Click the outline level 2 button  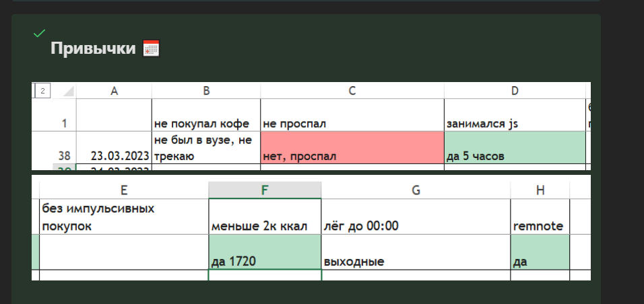pos(42,91)
